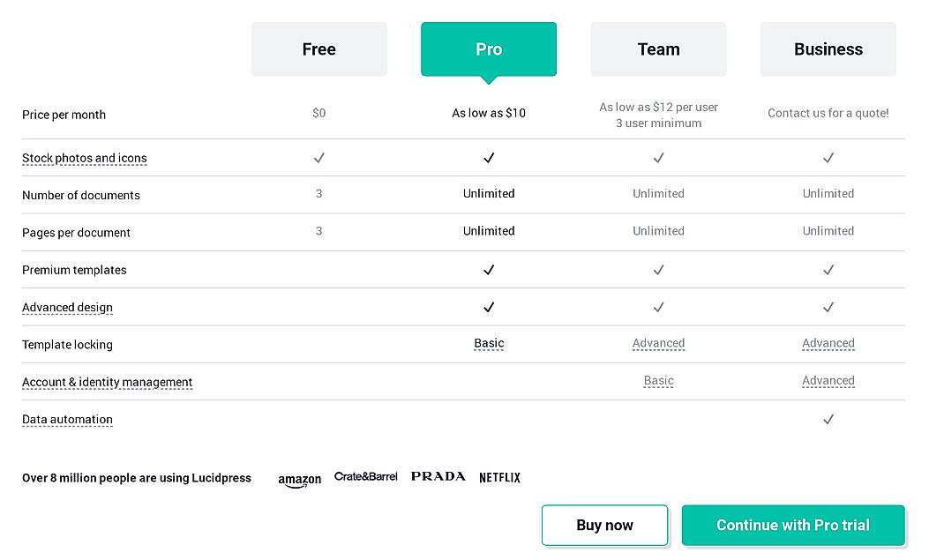Expand the Basic template locking details
The image size is (944, 560).
click(x=489, y=344)
